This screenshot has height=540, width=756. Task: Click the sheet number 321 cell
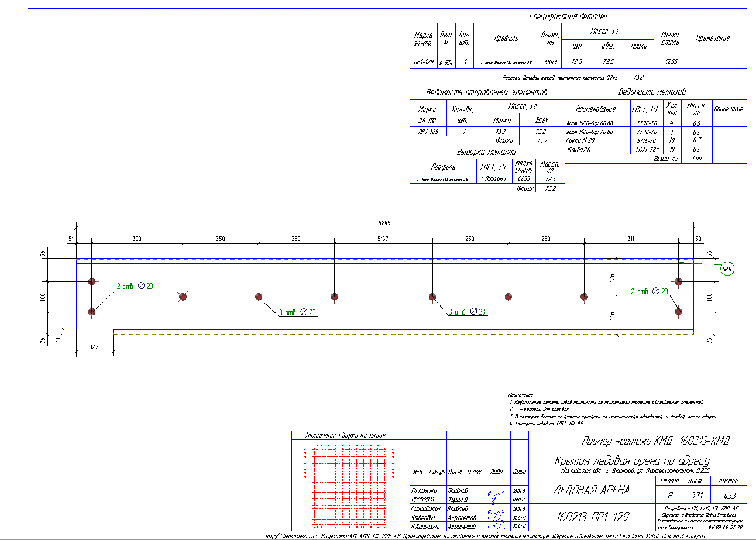click(x=695, y=494)
